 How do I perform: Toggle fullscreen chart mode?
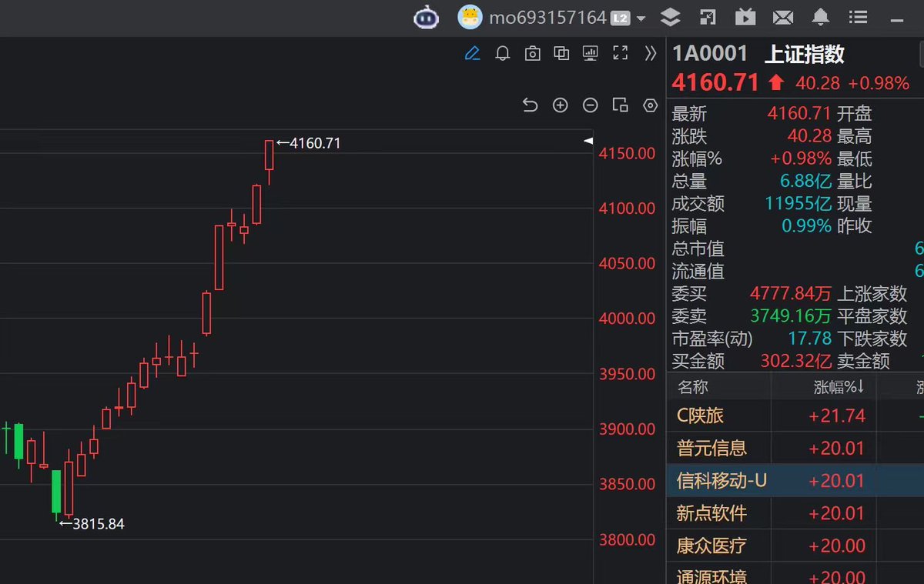click(620, 54)
